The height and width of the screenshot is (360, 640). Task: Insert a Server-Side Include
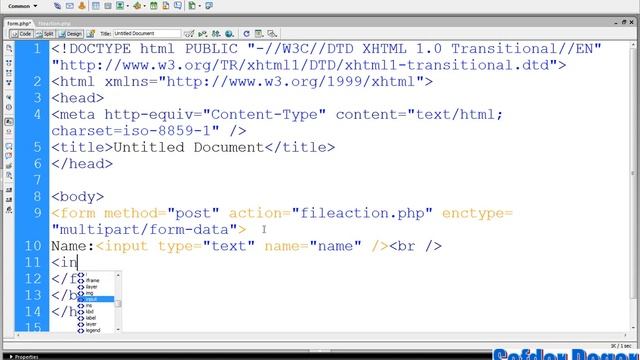(166, 6)
